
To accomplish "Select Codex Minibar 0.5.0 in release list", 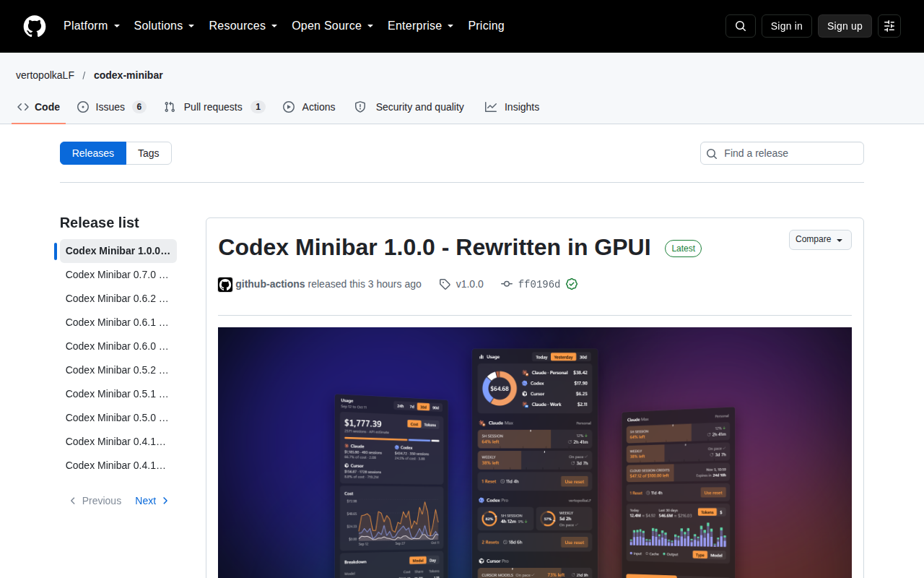I will coord(118,418).
